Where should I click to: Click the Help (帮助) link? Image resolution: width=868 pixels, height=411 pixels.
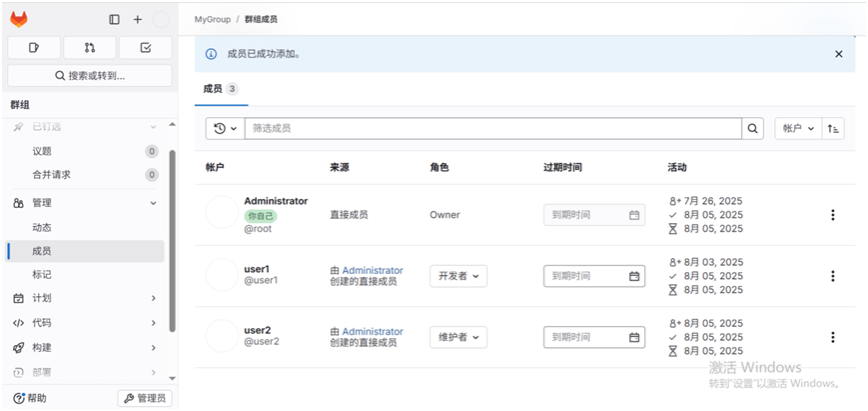30,398
